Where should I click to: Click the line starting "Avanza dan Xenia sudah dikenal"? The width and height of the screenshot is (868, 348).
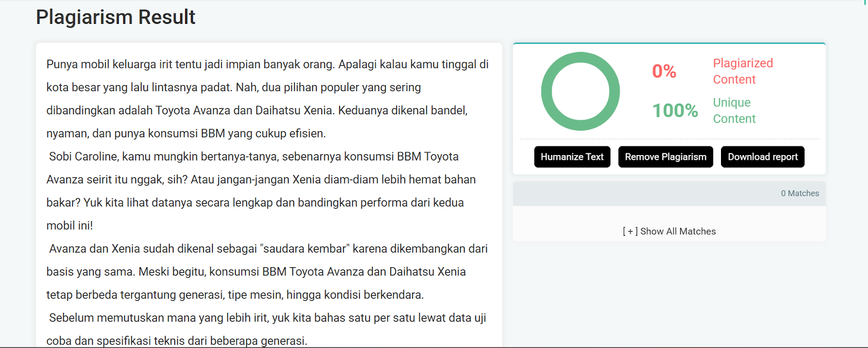pos(269,249)
